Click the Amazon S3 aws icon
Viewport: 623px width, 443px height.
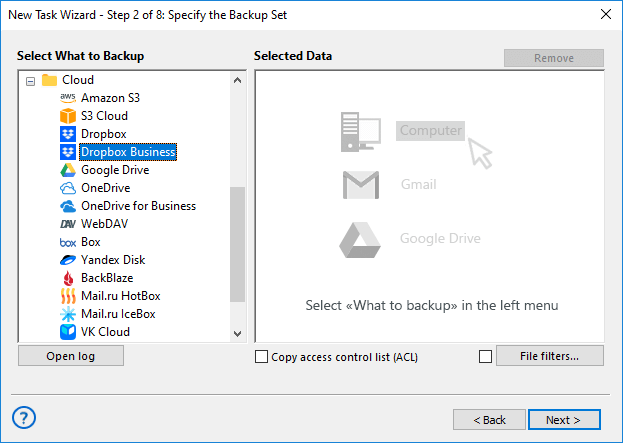(68, 97)
